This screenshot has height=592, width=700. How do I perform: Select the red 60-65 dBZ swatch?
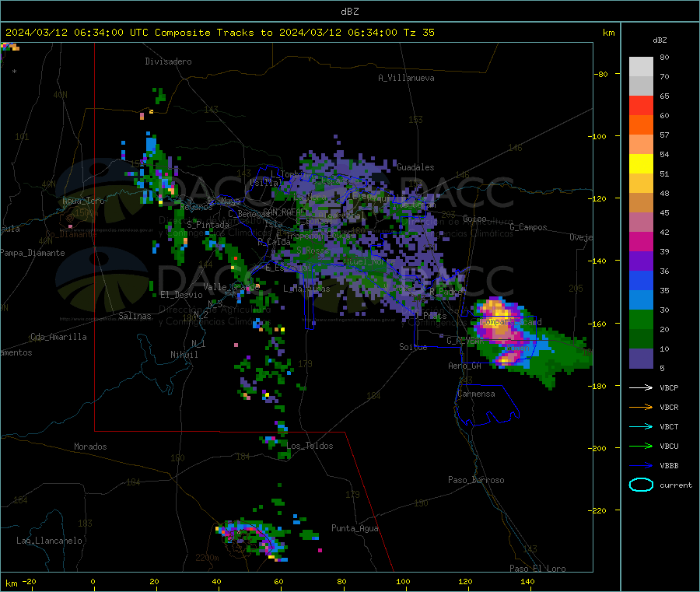(641, 105)
